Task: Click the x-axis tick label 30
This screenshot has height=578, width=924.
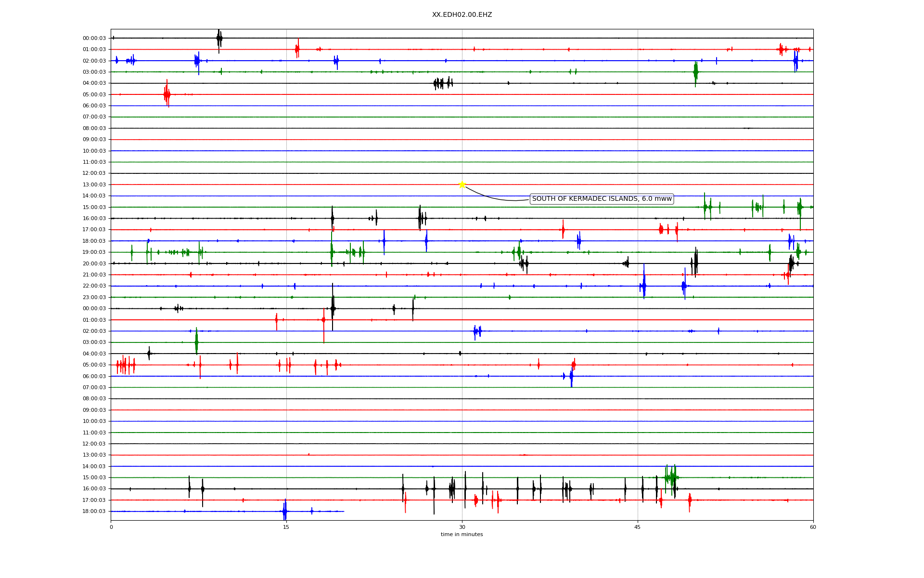Action: click(x=462, y=527)
